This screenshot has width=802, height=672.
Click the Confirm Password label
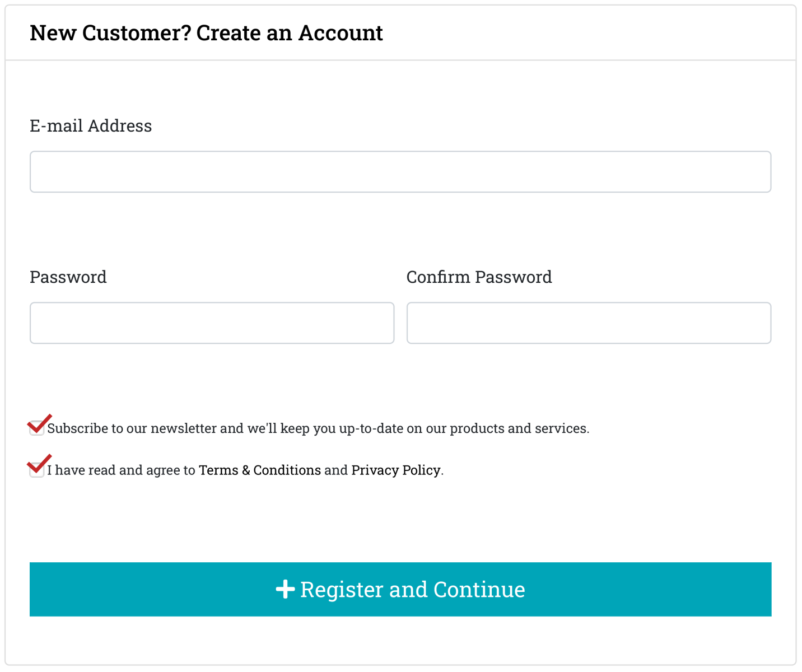[x=479, y=277]
